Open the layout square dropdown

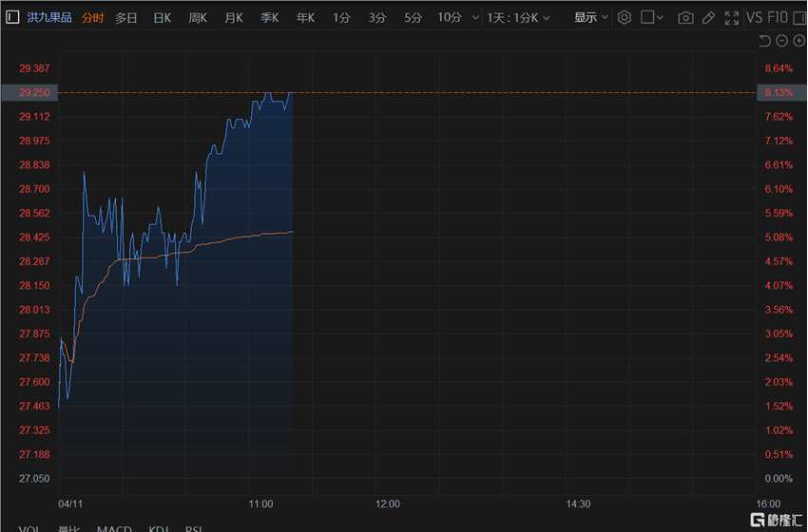coord(652,17)
